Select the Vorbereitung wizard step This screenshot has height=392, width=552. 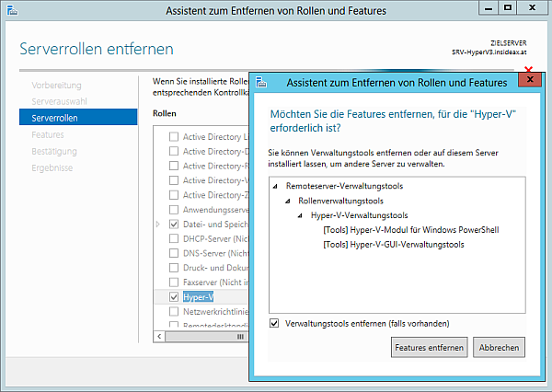click(57, 85)
